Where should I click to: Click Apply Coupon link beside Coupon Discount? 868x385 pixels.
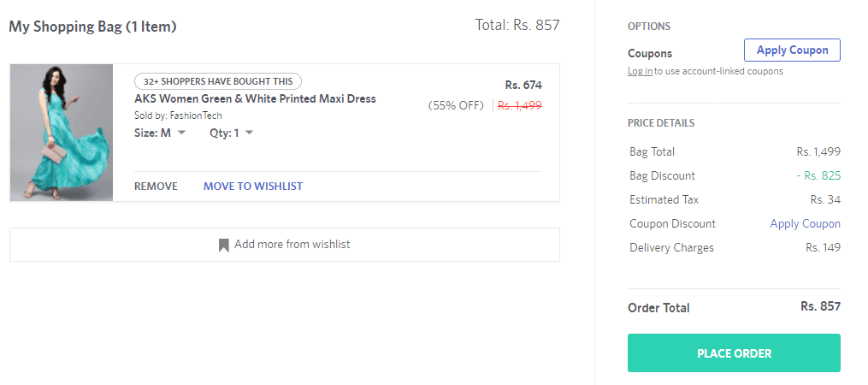[805, 224]
